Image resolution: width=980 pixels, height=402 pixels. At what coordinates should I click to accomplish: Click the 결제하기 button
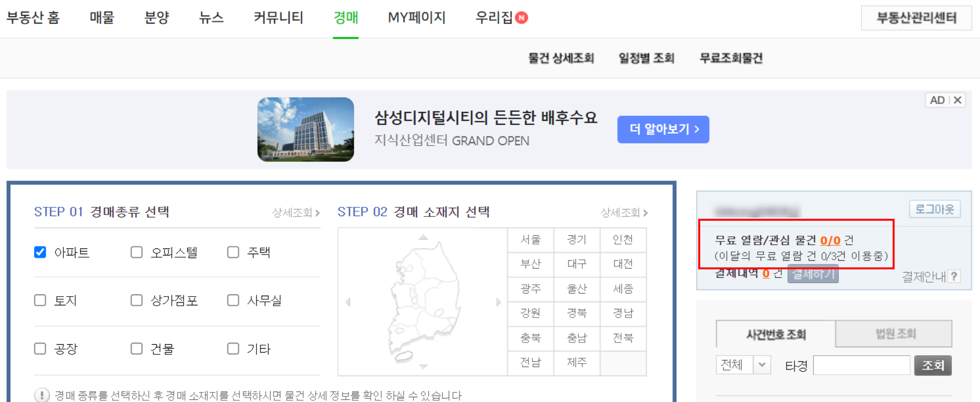(813, 274)
